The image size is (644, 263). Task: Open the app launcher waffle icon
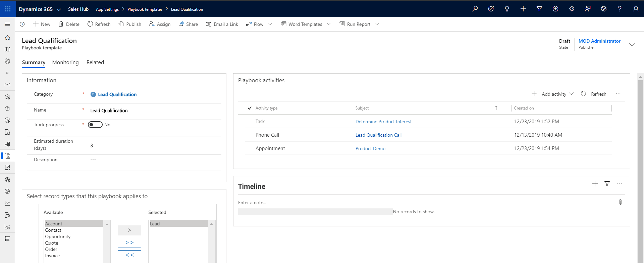coord(8,9)
